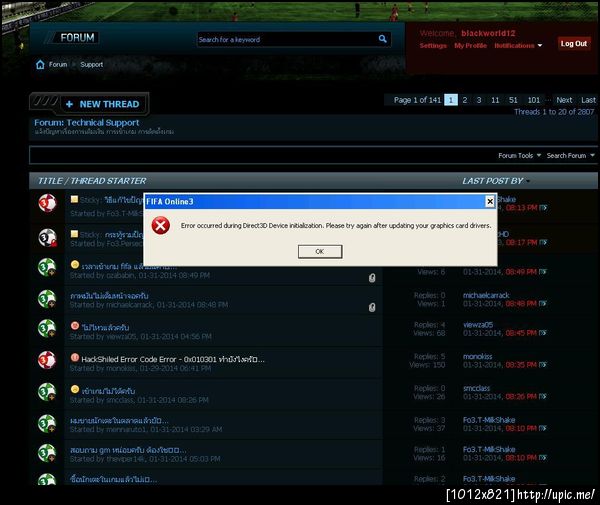Sort by the Thread Starter column header

(108, 181)
